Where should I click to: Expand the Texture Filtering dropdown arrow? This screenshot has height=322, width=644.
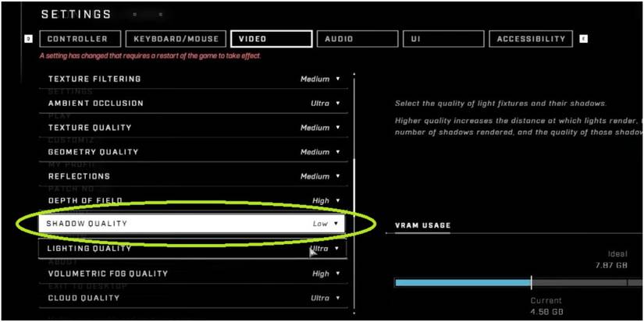tap(338, 79)
